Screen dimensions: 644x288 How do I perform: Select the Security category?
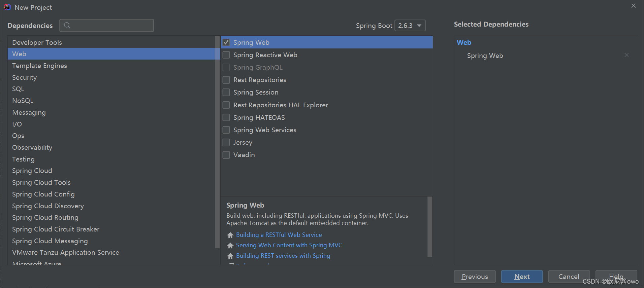[111, 77]
